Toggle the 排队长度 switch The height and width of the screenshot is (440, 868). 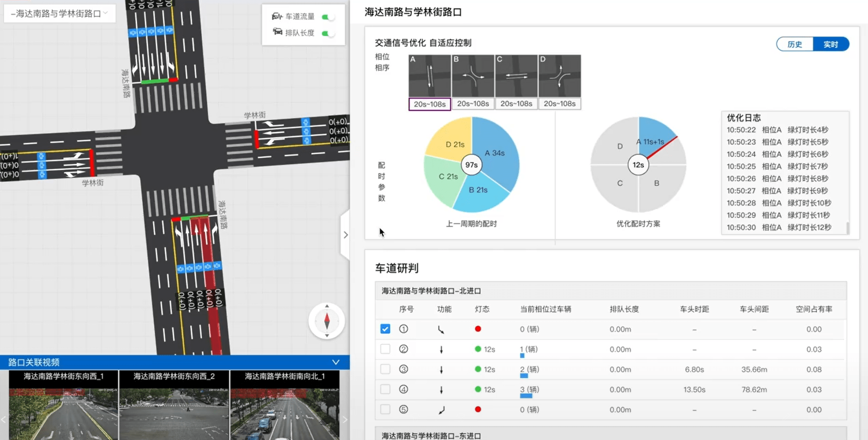tap(328, 33)
